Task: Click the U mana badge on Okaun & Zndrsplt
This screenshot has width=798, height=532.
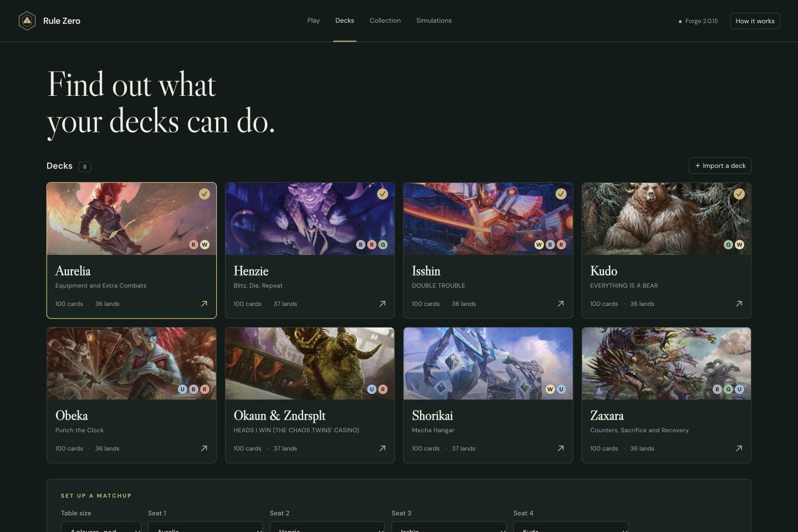Action: point(372,389)
